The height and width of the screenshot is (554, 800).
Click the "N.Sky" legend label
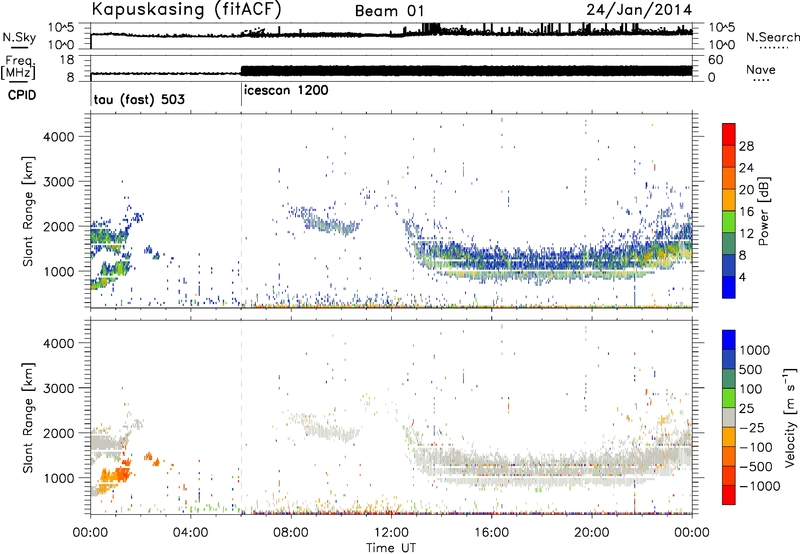coord(19,37)
